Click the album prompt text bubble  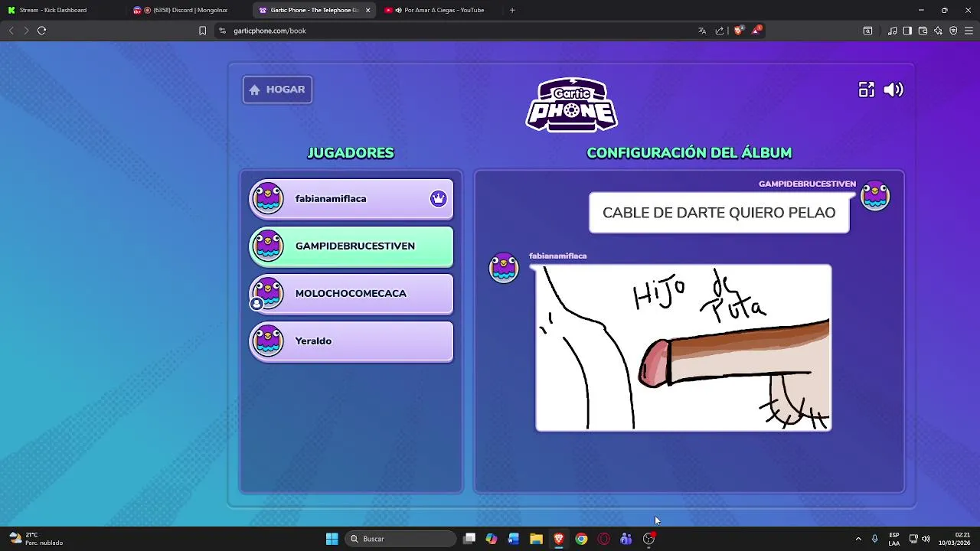(719, 213)
